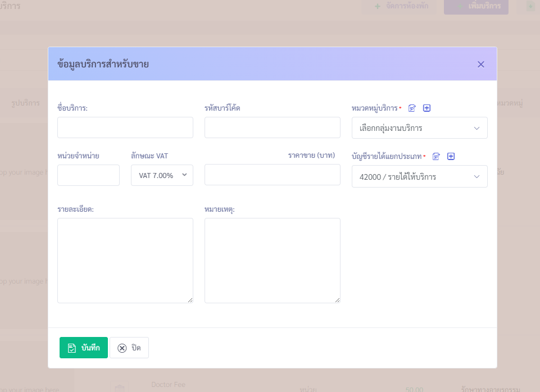The height and width of the screenshot is (392, 540).
Task: Click the ราคาขาย (บาท) price field
Action: [x=273, y=175]
